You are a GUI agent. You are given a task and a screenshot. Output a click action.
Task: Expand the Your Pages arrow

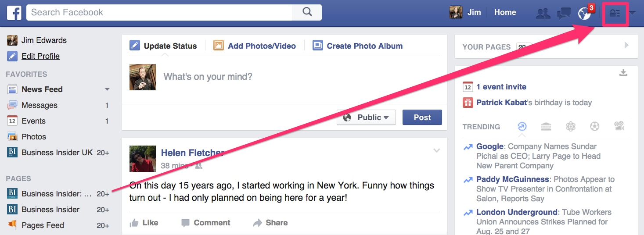tap(626, 45)
